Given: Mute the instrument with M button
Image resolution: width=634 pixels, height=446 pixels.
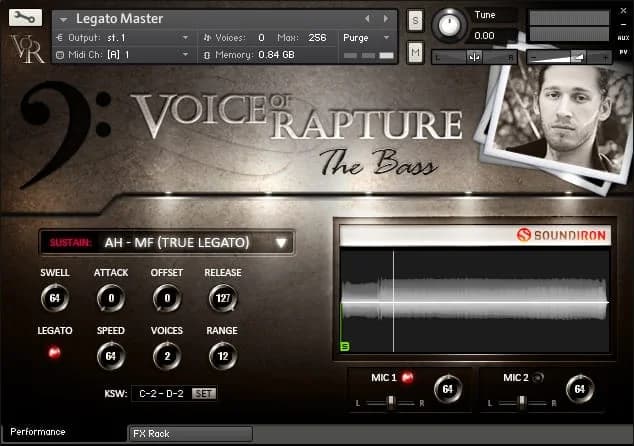Looking at the screenshot, I should pos(415,52).
